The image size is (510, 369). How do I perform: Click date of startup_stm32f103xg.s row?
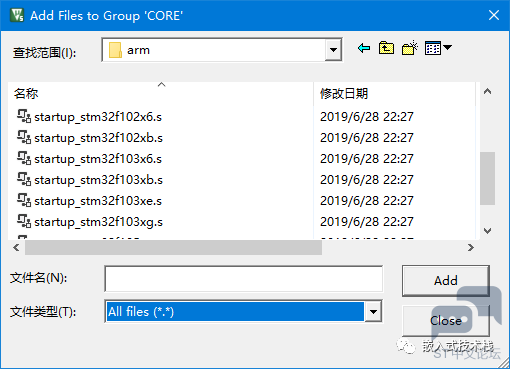[x=367, y=222]
